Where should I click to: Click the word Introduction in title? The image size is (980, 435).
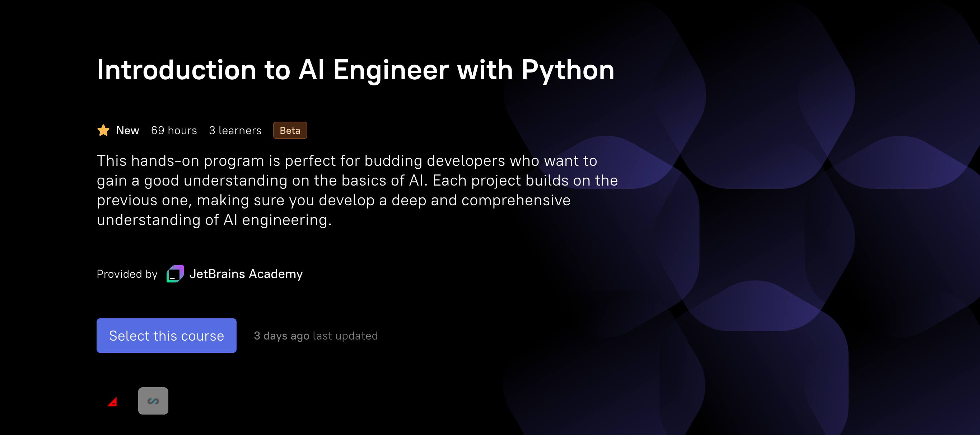coord(176,70)
